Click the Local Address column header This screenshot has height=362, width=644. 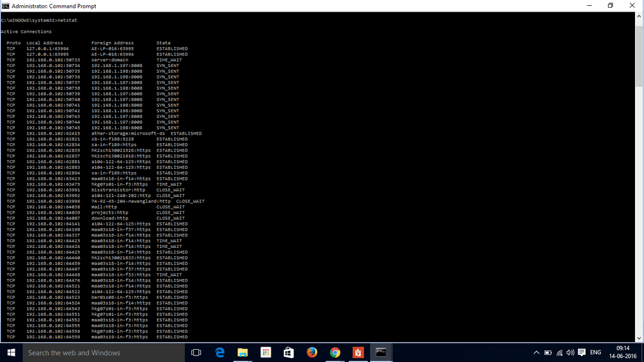click(44, 43)
